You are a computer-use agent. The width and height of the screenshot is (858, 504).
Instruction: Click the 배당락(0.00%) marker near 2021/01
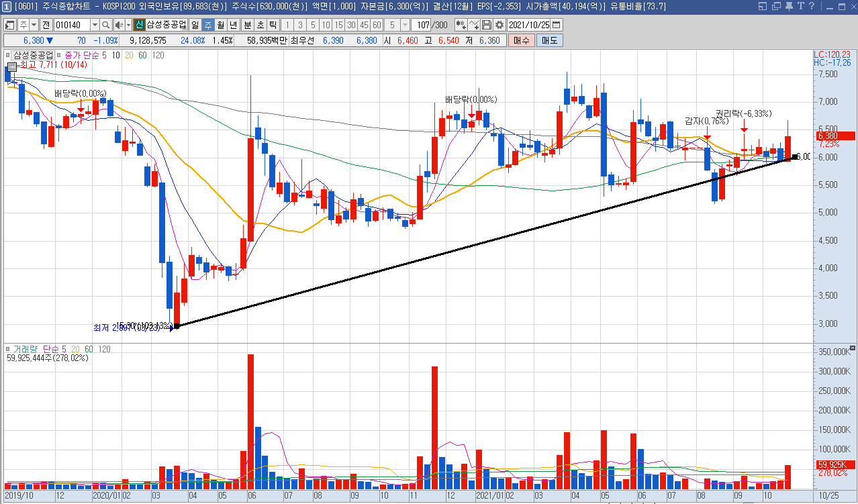tap(471, 99)
